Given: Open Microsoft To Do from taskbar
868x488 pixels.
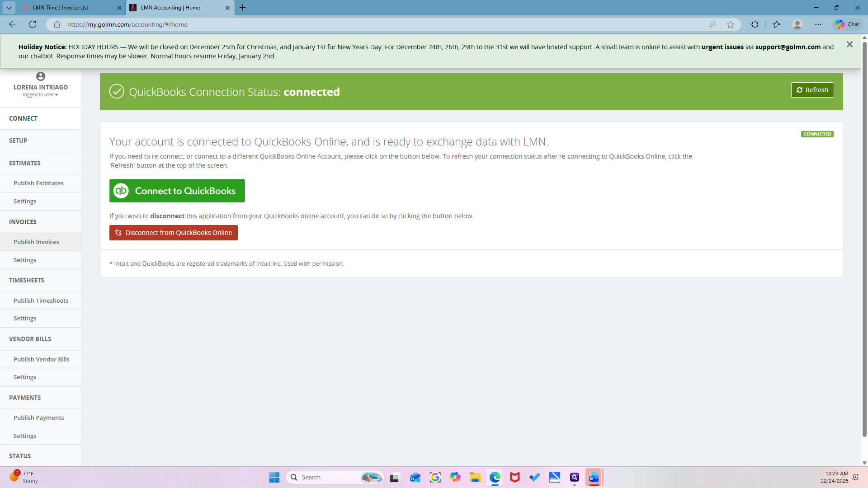Looking at the screenshot, I should coord(535,477).
